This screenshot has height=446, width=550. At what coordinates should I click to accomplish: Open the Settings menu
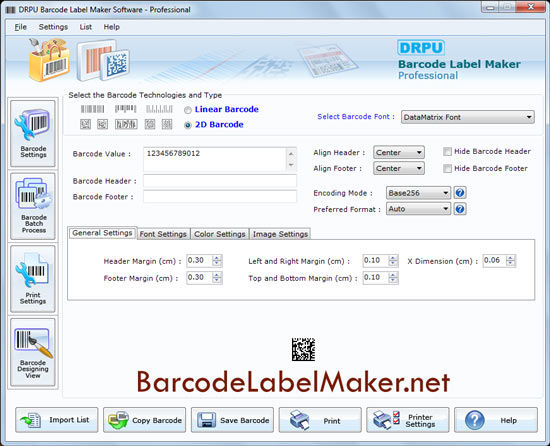53,27
